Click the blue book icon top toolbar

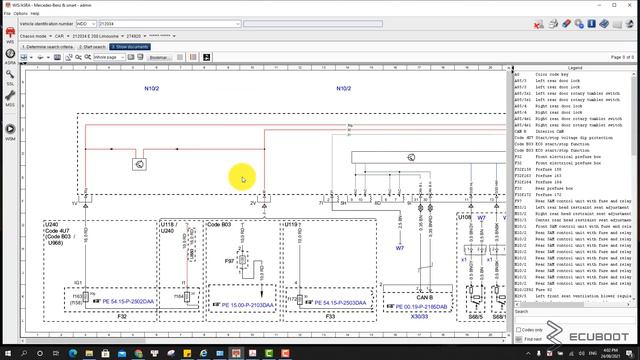[604, 24]
